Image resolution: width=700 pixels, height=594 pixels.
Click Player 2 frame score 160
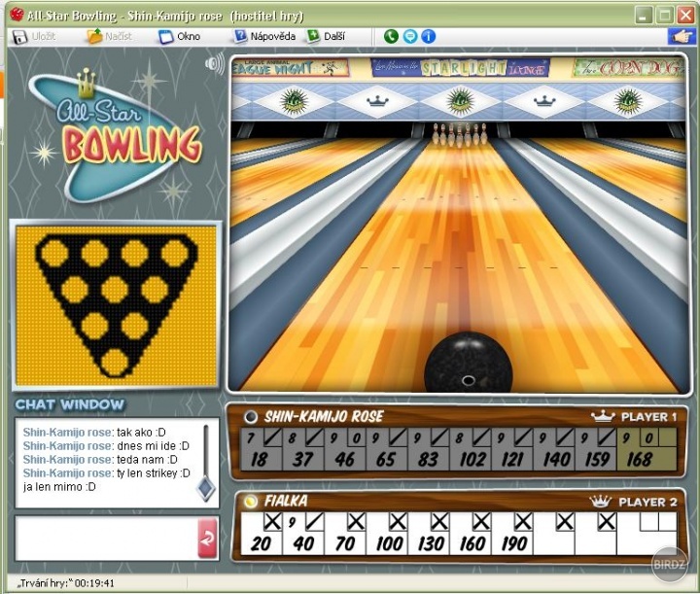[x=472, y=543]
